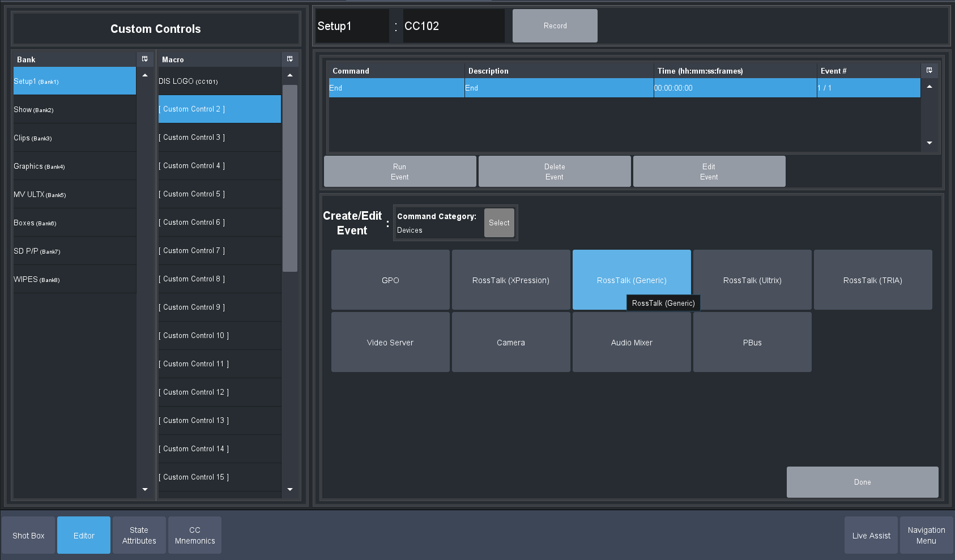955x560 pixels.
Task: Select the RossTalk (XPression) device
Action: pos(511,280)
